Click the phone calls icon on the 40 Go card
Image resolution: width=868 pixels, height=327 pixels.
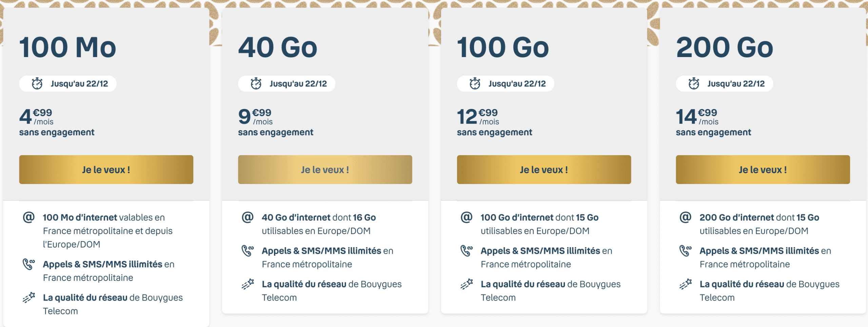click(249, 251)
